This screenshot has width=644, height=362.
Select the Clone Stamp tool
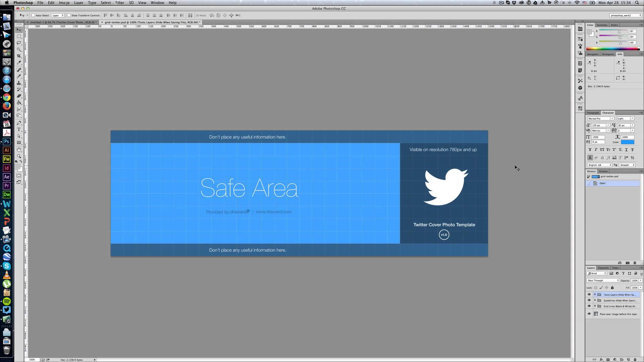19,83
